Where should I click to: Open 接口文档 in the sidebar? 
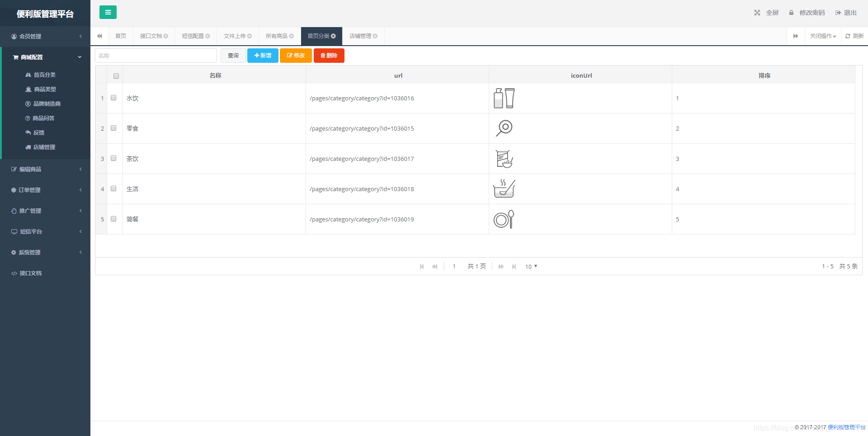point(45,273)
